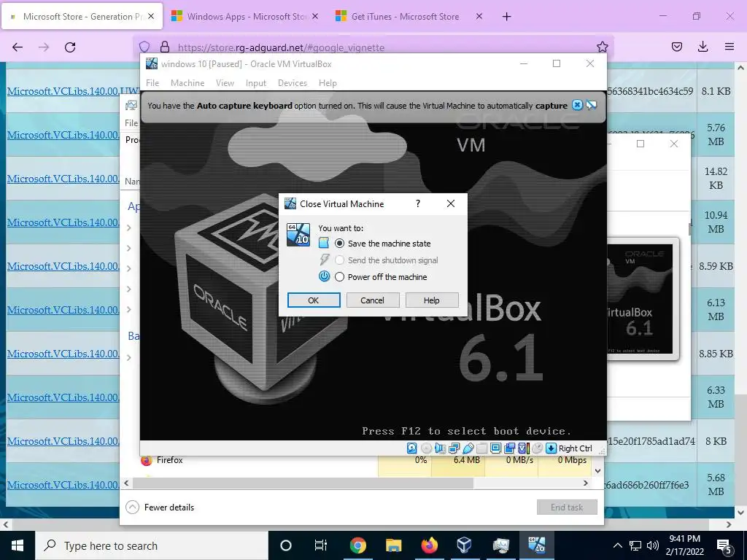Click the CPU virtualization V icon in status bar
The image size is (747, 560).
coord(524,448)
